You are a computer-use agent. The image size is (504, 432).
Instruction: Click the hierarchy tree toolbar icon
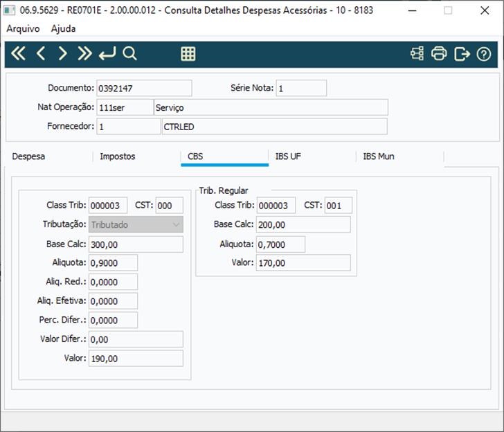coord(417,54)
